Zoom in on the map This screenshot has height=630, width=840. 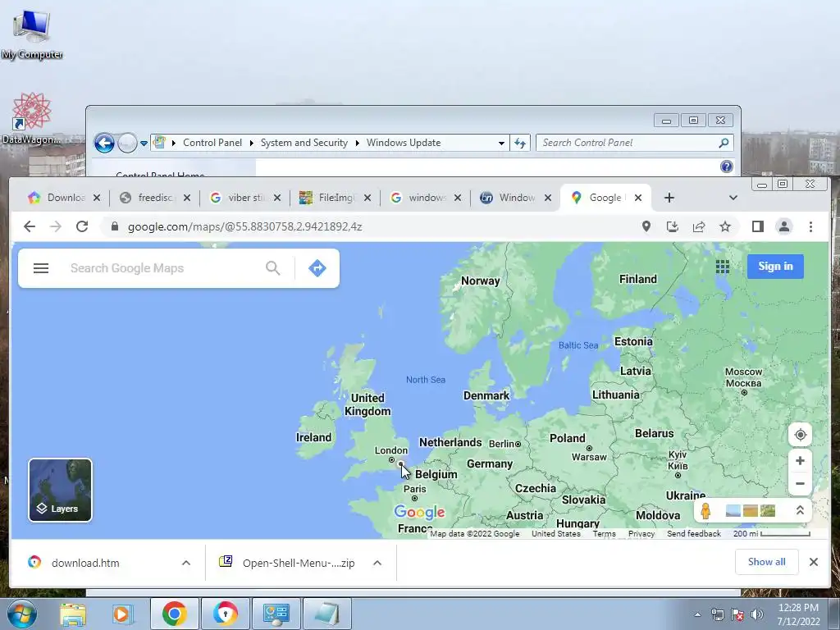[x=800, y=461]
